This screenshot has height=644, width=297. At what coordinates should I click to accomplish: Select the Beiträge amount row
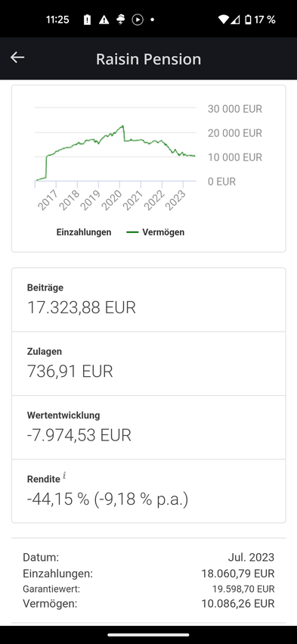click(148, 300)
